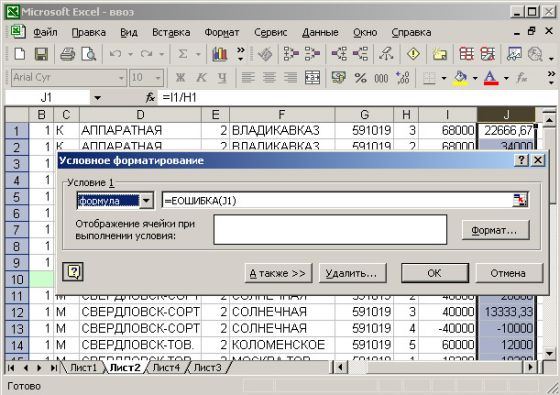560x395 pixels.
Task: Click the Redo arrow icon
Action: pos(146,54)
